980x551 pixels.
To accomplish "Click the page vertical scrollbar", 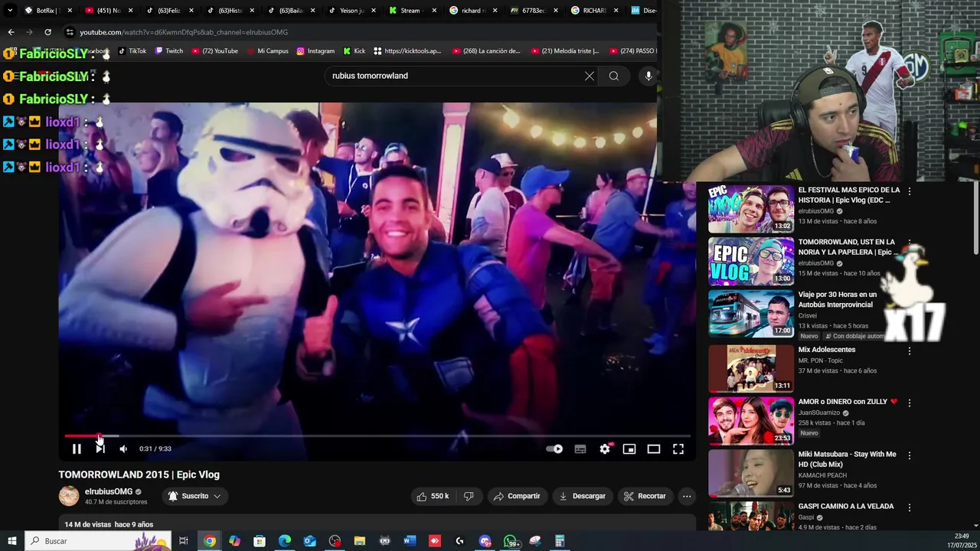I will tap(975, 218).
